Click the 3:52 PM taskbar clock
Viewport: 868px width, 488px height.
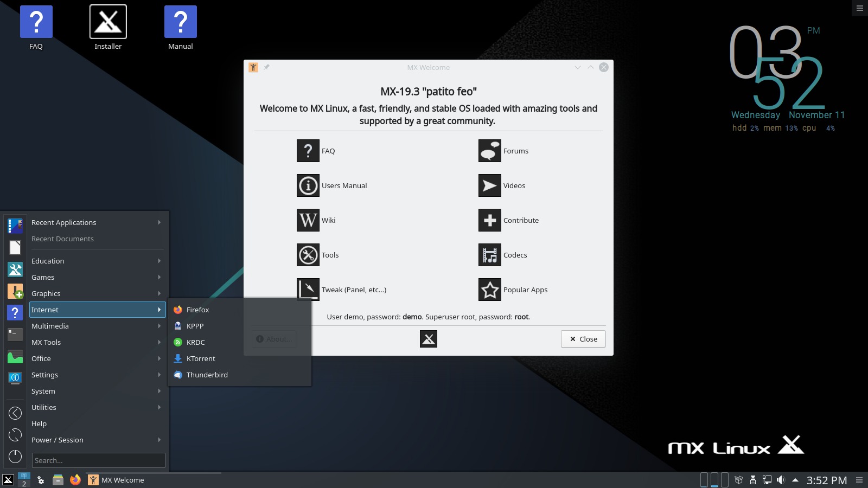[827, 480]
